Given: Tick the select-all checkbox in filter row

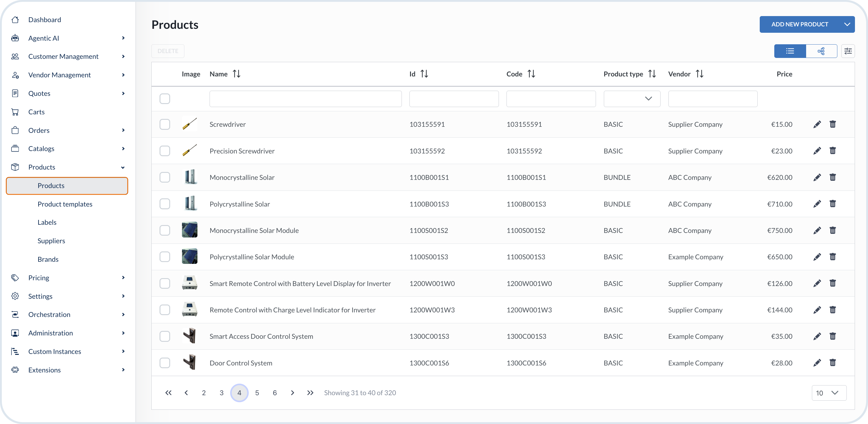Looking at the screenshot, I should coord(165,99).
